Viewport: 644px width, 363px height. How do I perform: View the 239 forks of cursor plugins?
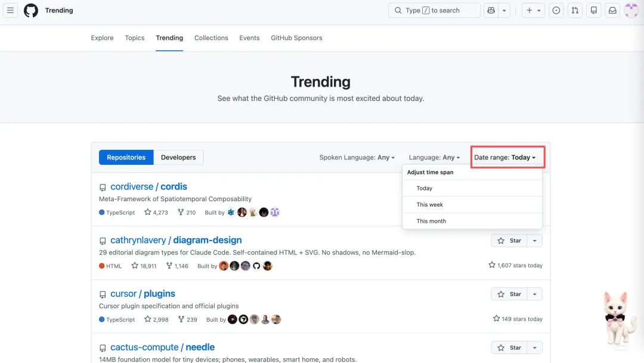[x=188, y=319]
